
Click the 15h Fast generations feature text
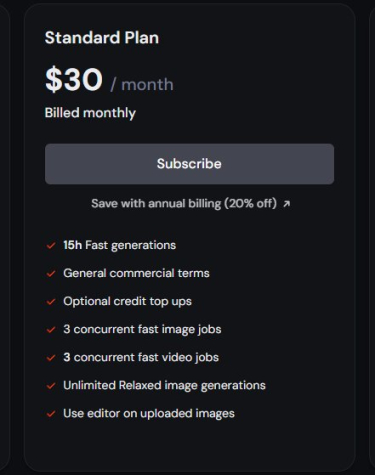119,245
